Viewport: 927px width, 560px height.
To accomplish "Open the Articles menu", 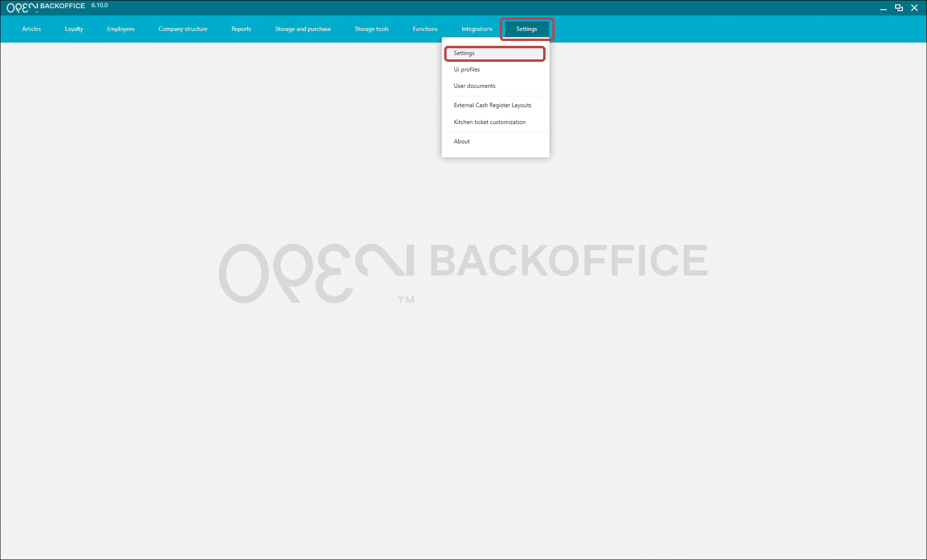I will click(31, 29).
